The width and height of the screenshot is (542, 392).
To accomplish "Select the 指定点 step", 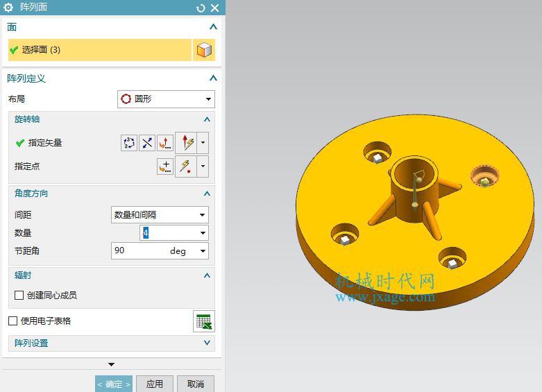I will [x=27, y=167].
